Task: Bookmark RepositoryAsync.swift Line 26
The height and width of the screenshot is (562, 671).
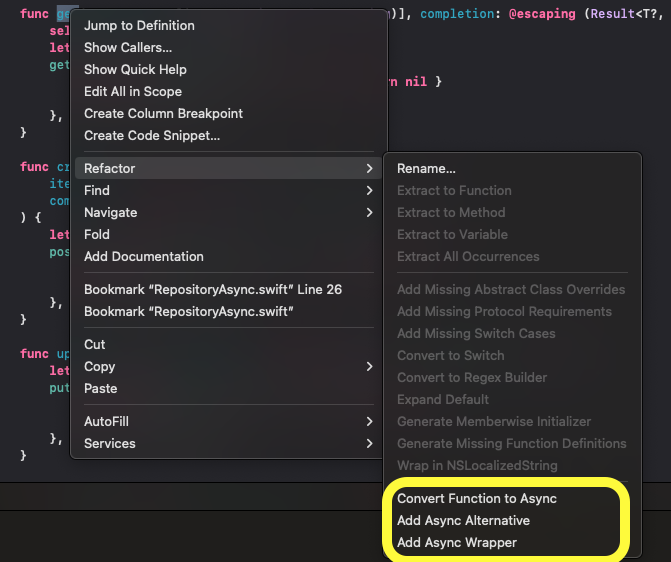Action: 229,289
